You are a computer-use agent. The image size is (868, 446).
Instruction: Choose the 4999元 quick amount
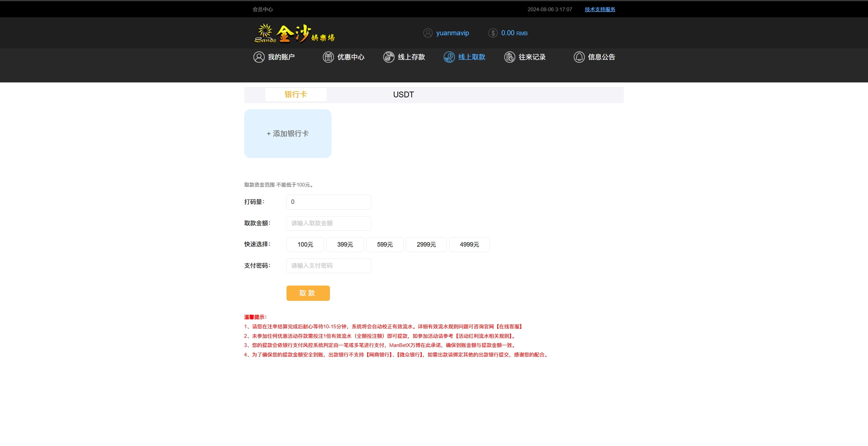(x=469, y=245)
